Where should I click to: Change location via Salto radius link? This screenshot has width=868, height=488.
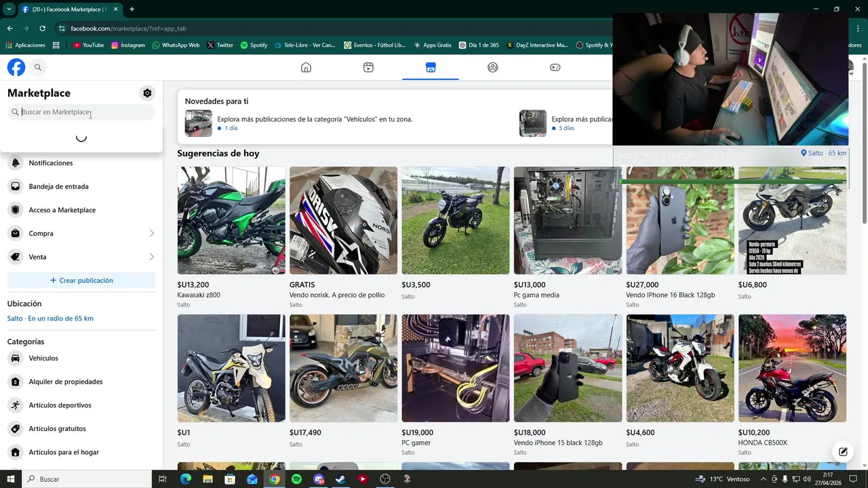(x=50, y=319)
